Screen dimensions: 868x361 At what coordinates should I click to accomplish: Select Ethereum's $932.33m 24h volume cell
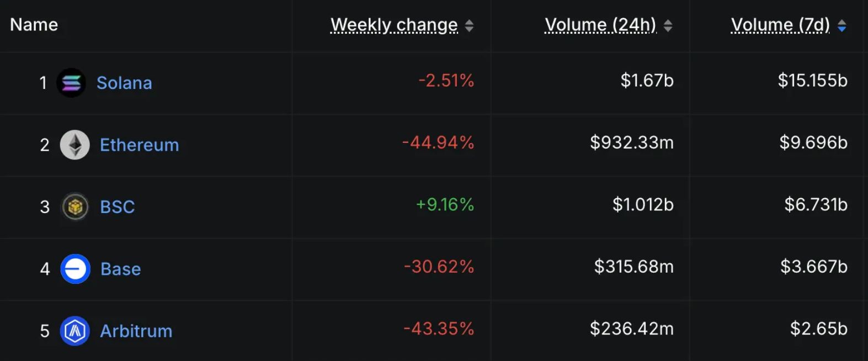tap(631, 142)
